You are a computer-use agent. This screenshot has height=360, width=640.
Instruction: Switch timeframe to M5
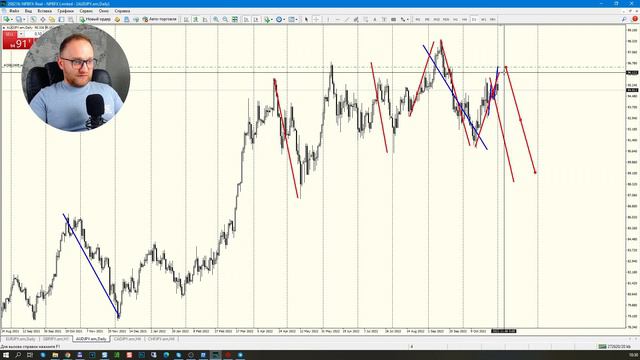[427, 19]
